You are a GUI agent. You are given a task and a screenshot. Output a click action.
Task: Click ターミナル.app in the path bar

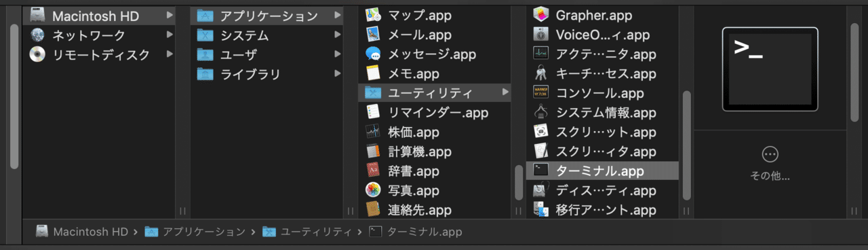tap(416, 232)
